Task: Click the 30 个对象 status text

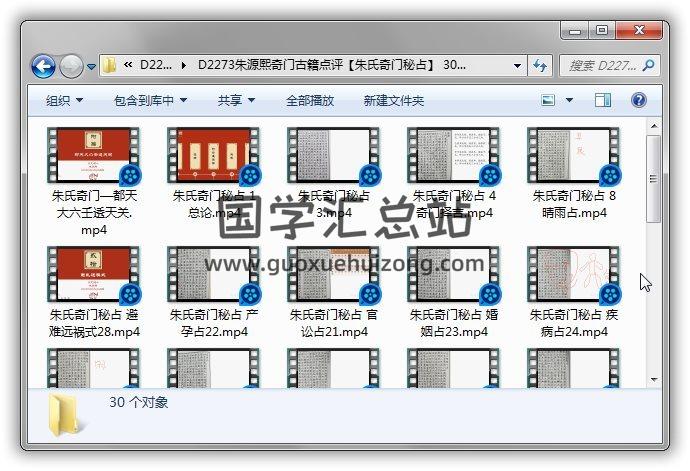Action: click(x=138, y=402)
